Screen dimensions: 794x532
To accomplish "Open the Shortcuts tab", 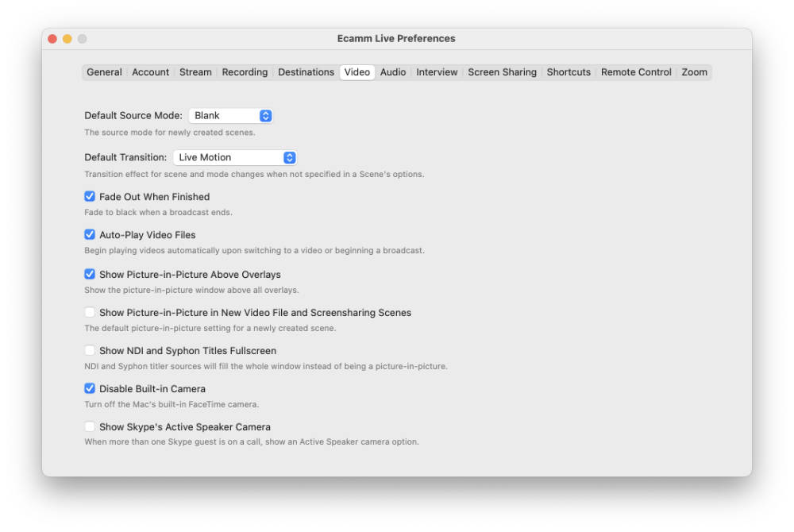I will [x=569, y=72].
